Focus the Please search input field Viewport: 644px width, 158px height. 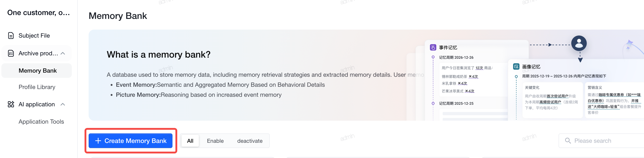[x=601, y=141]
